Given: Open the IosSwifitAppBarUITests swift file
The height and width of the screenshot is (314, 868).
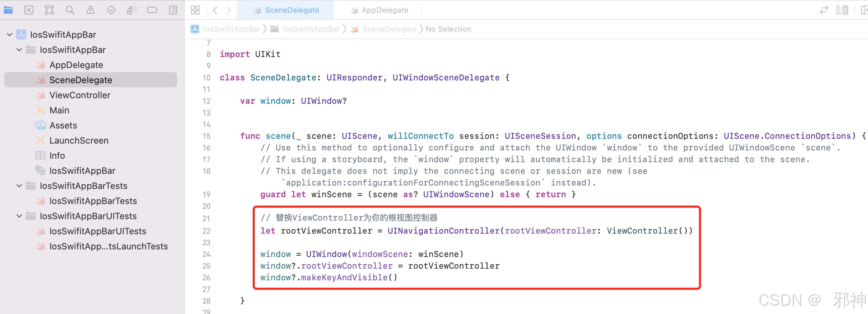Looking at the screenshot, I should point(91,231).
